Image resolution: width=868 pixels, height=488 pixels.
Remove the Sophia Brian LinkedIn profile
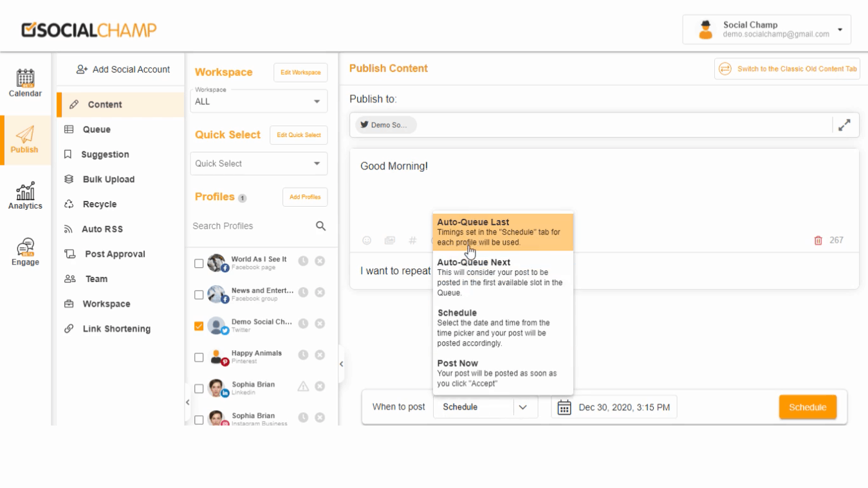pos(320,386)
